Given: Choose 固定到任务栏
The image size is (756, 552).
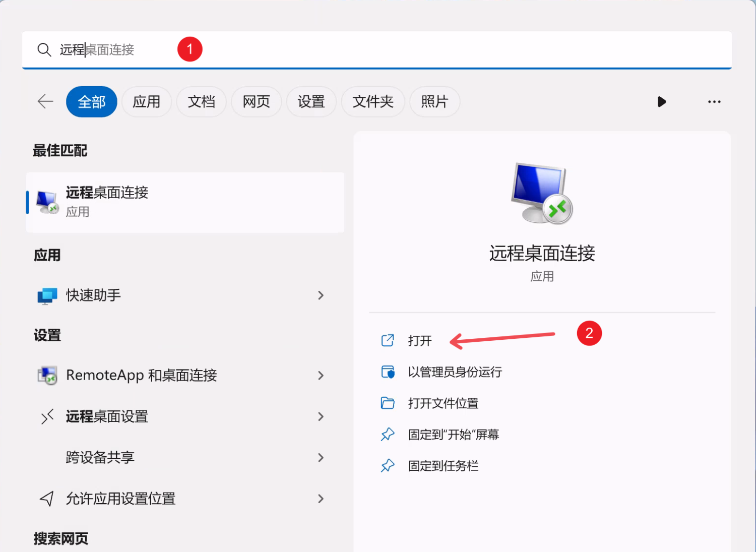Looking at the screenshot, I should coord(443,466).
